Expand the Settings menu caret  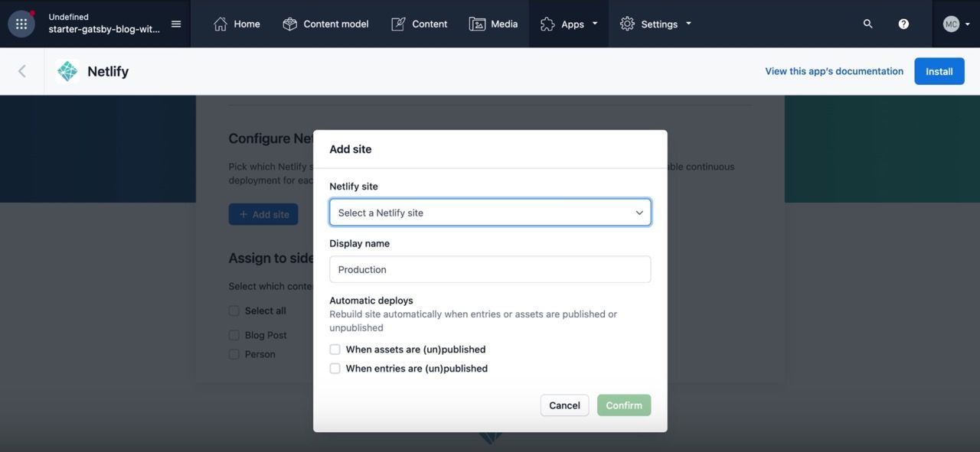688,24
